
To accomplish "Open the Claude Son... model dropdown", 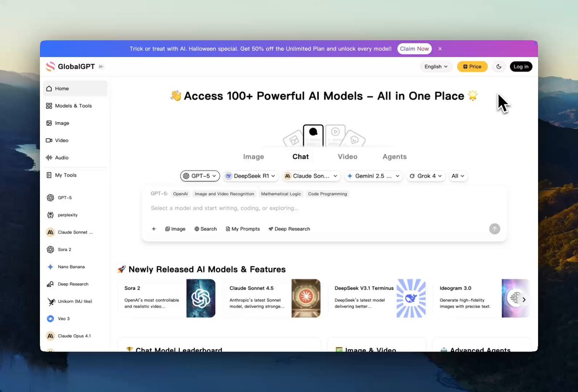I will pyautogui.click(x=311, y=176).
